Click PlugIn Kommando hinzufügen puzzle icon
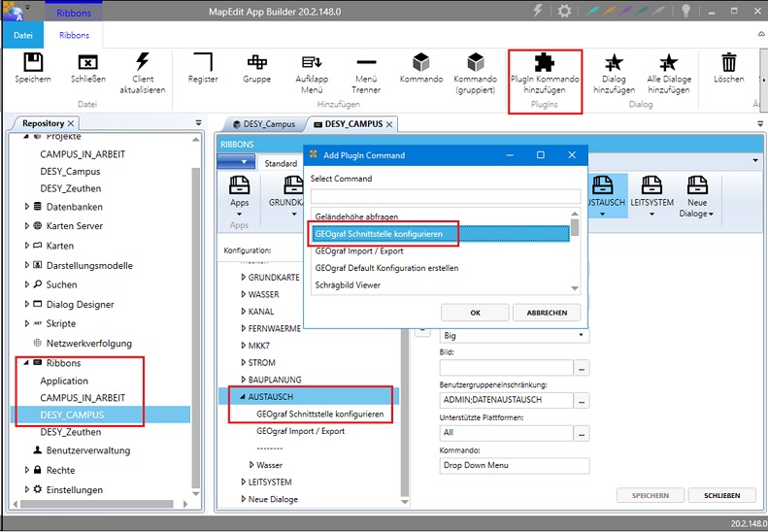 [545, 63]
